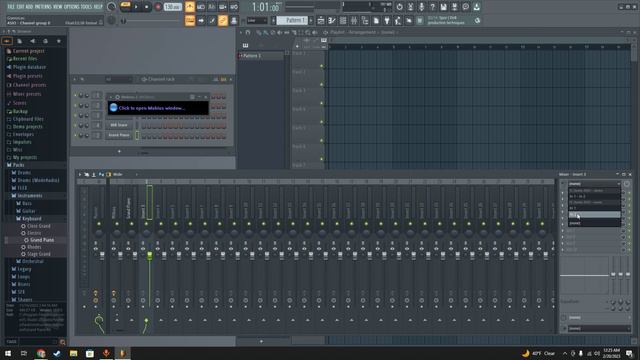The image size is (640, 360).
Task: Click the pattern next arrow stepper
Action: 311,20
